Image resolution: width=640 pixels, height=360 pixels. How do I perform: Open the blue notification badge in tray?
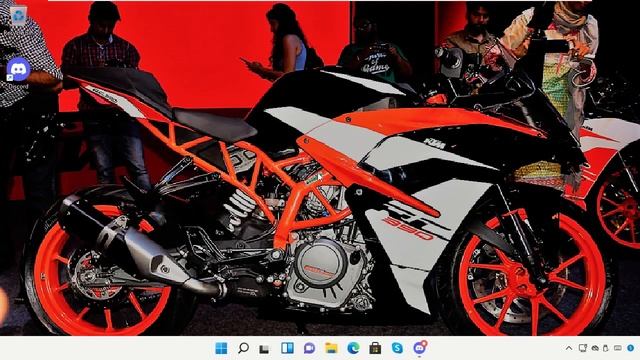(x=631, y=348)
